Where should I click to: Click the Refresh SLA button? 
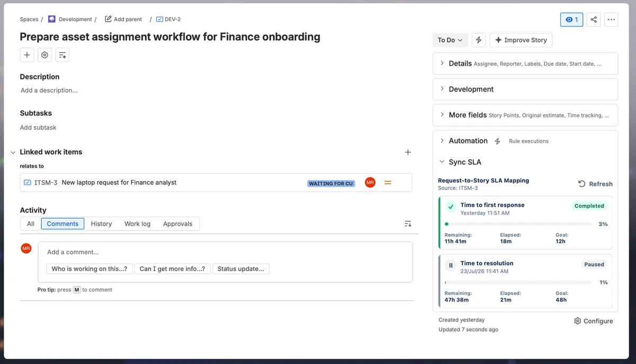pos(595,184)
